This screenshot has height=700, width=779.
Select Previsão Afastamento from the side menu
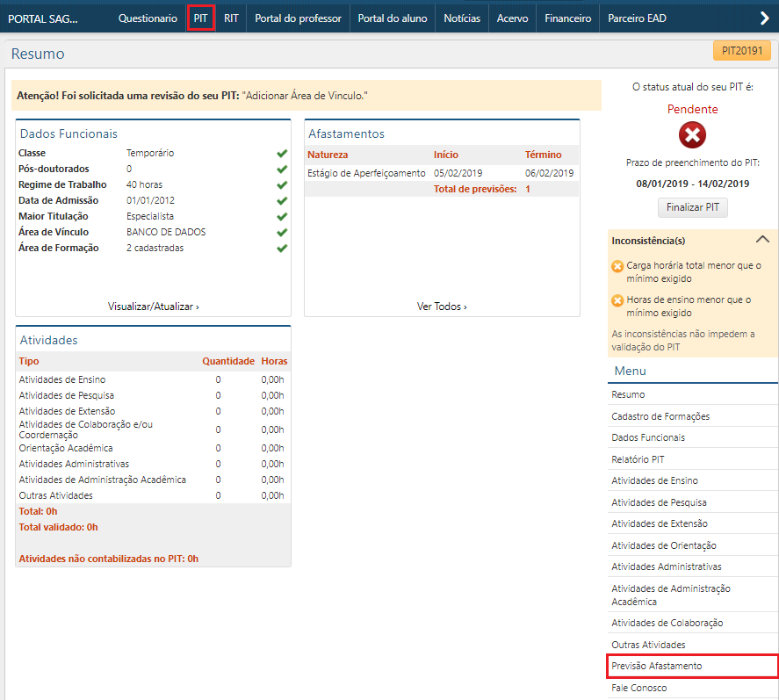pos(657,667)
